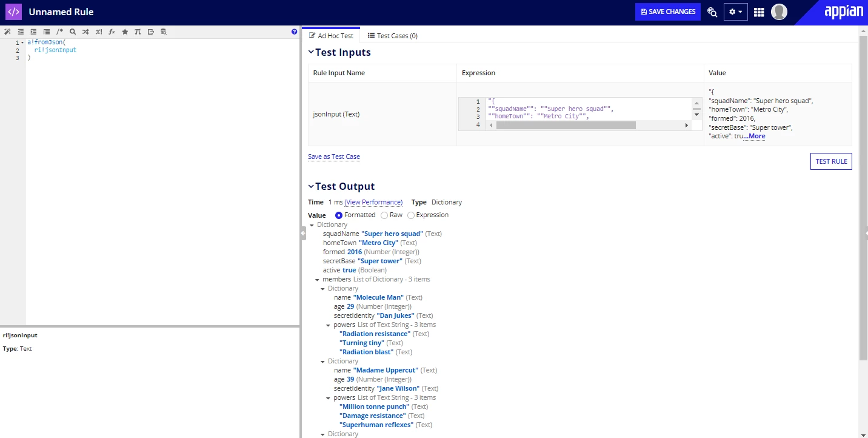This screenshot has height=438, width=868.
Task: Open the View Performance link
Action: pyautogui.click(x=373, y=202)
